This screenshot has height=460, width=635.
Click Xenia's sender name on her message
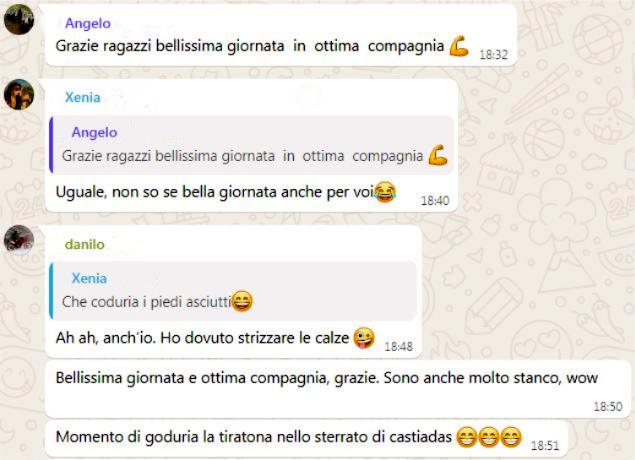83,97
